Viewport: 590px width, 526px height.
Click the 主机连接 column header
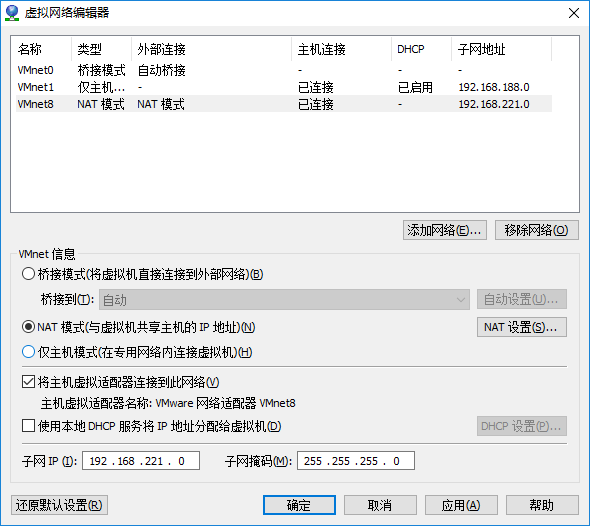click(341, 49)
